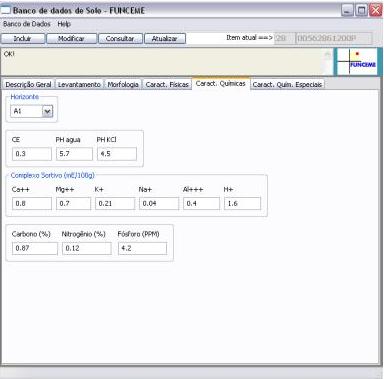Click the CE input field
Viewport: 384px width, 379px height.
click(x=32, y=154)
